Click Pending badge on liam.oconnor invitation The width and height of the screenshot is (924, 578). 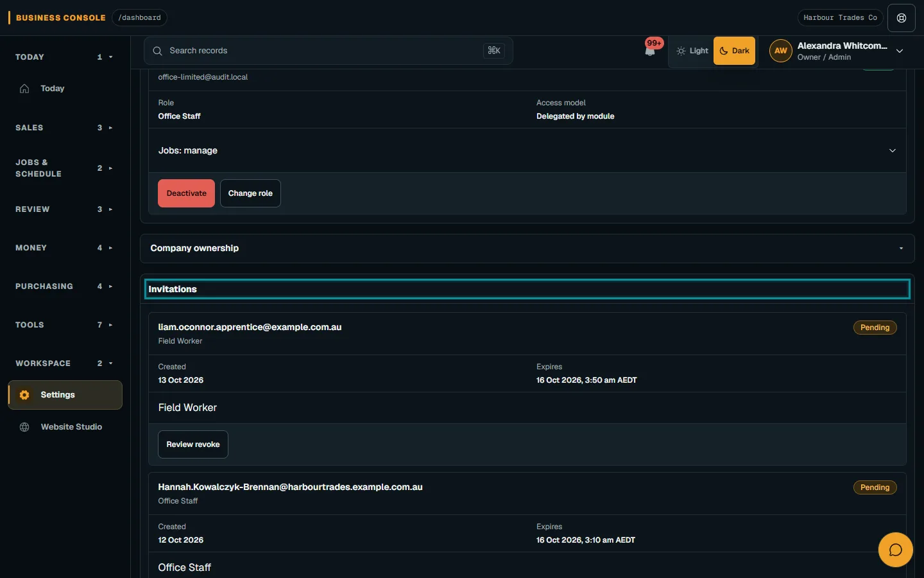tap(875, 328)
